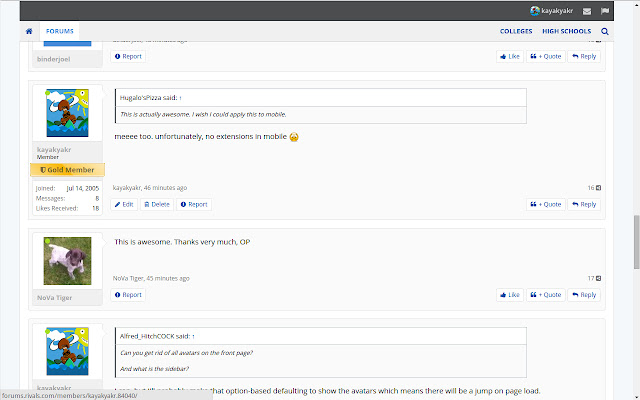Viewport: 640px width, 400px height.
Task: Click the arrow after Alfred_HitchCOCK said
Action: pos(193,337)
